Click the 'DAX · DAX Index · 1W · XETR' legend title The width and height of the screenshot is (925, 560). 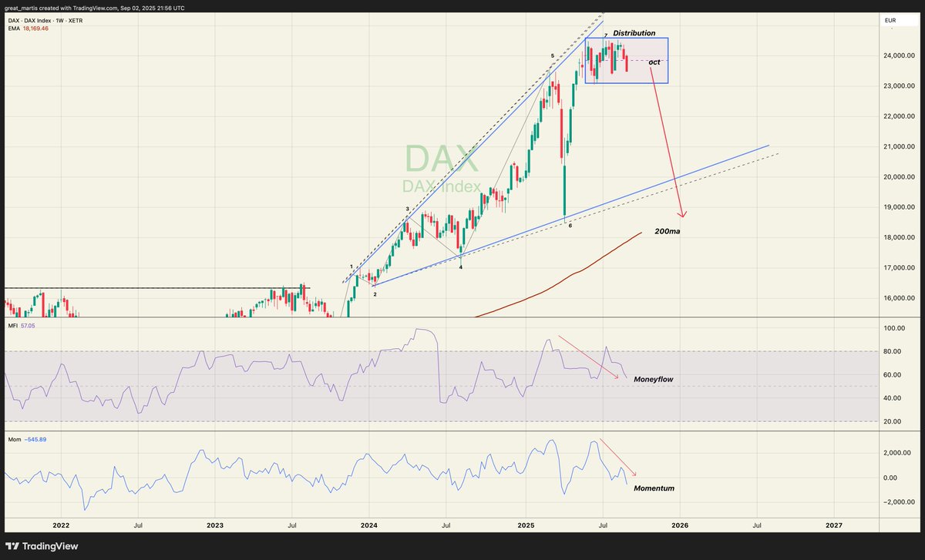[47, 19]
